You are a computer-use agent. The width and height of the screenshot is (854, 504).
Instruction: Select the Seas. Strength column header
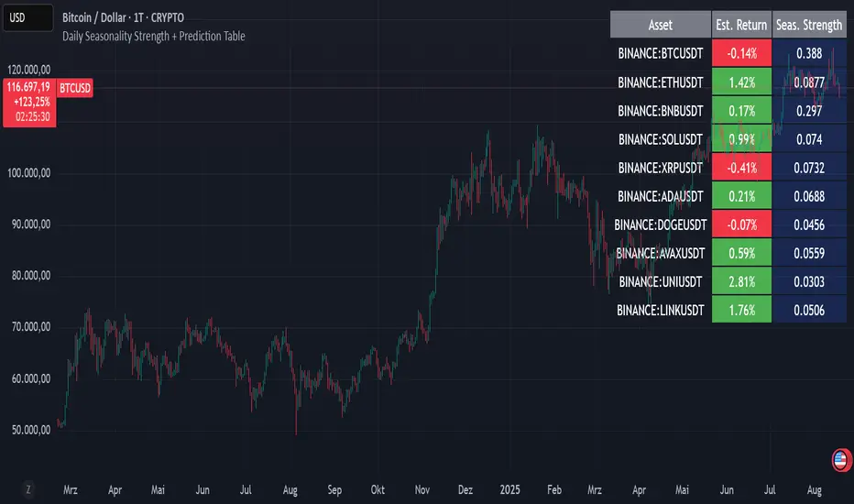click(809, 25)
